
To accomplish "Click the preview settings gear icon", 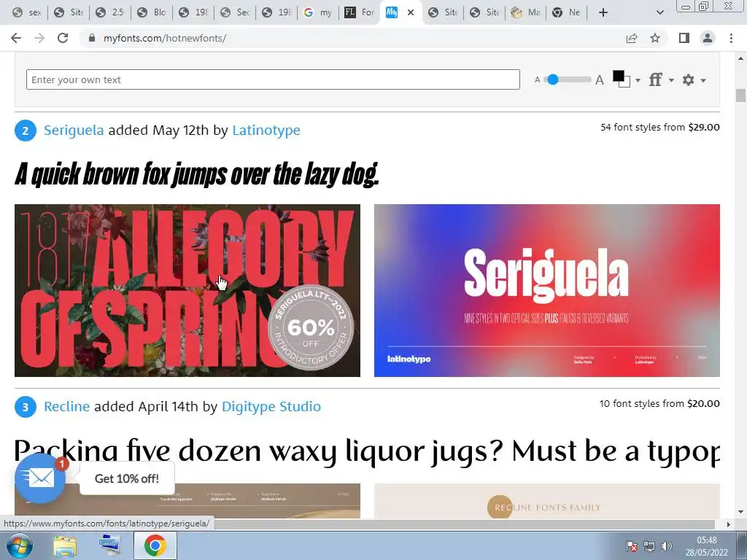I will tap(689, 79).
